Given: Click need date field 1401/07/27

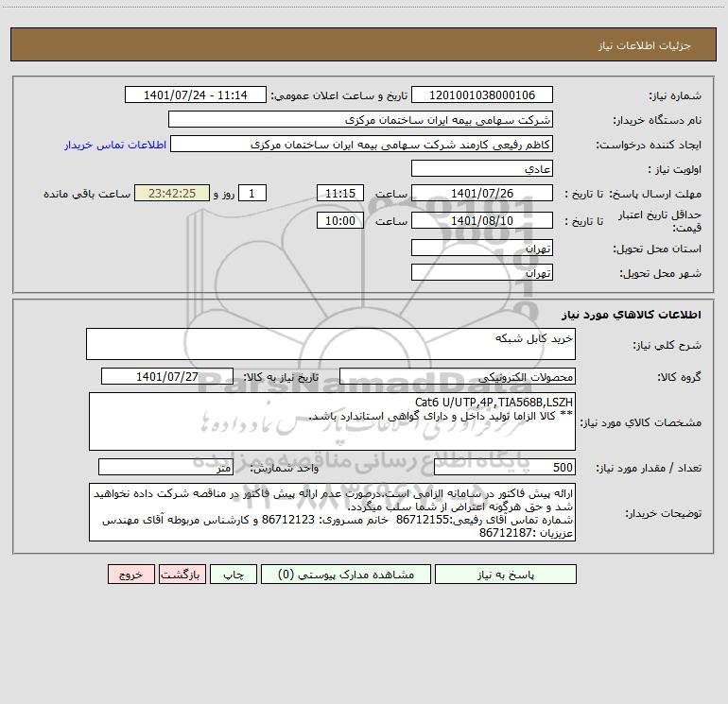Looking at the screenshot, I should click(x=167, y=376).
